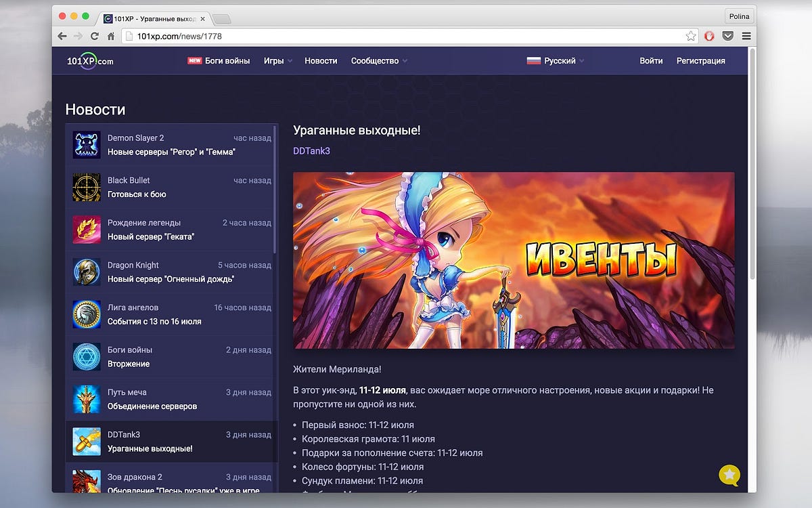
Task: Go back with the browser back arrow
Action: 62,36
